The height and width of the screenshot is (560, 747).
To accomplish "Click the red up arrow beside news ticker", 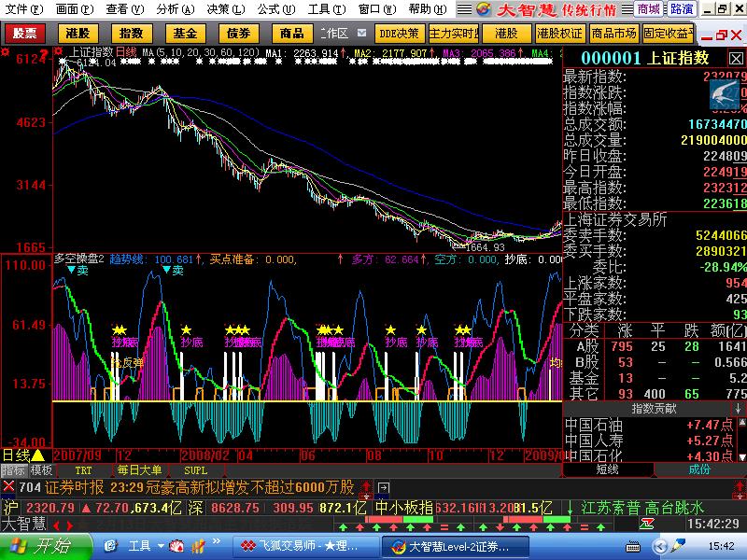I will [x=366, y=485].
